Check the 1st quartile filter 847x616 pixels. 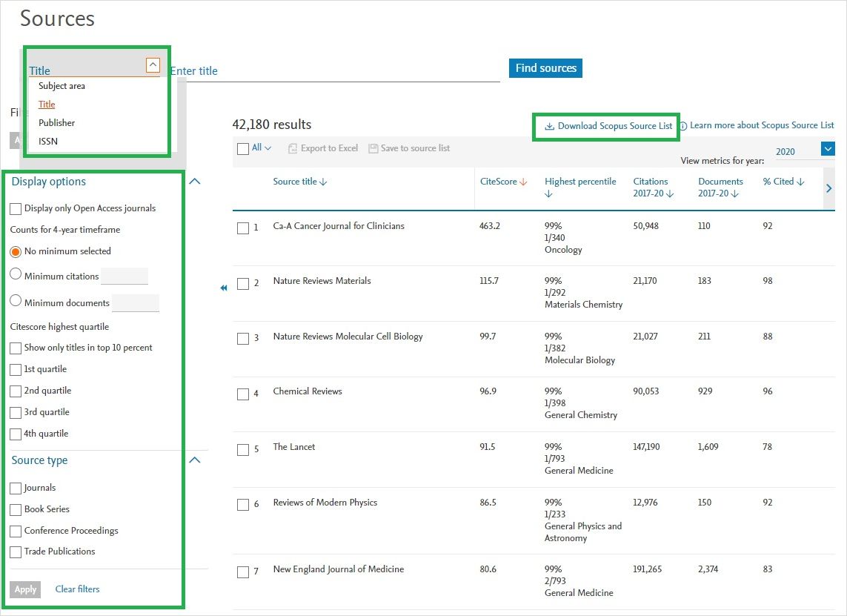(16, 369)
